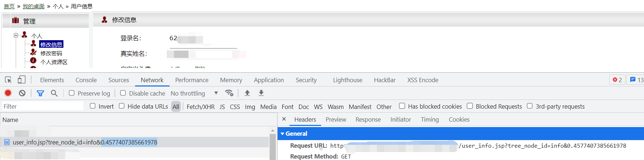Screen dimensions: 644x160
Task: Check Blocked Requests checkbox
Action: [x=470, y=106]
